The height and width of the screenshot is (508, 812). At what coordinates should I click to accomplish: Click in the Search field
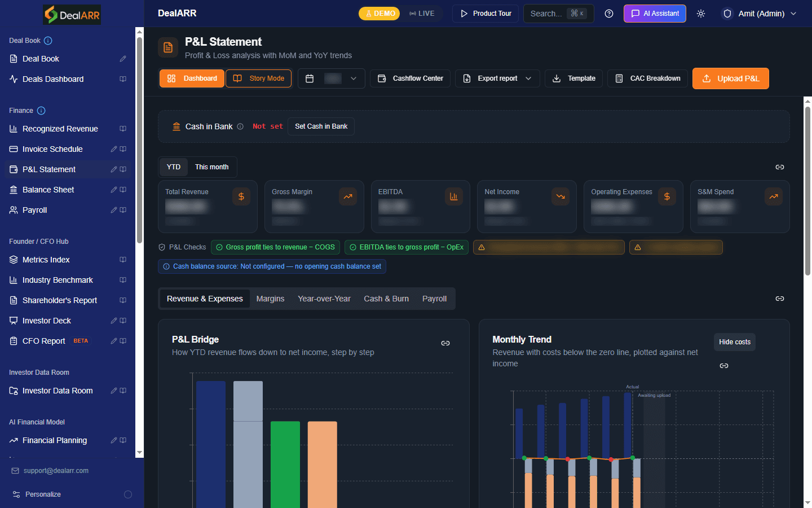[x=558, y=14]
